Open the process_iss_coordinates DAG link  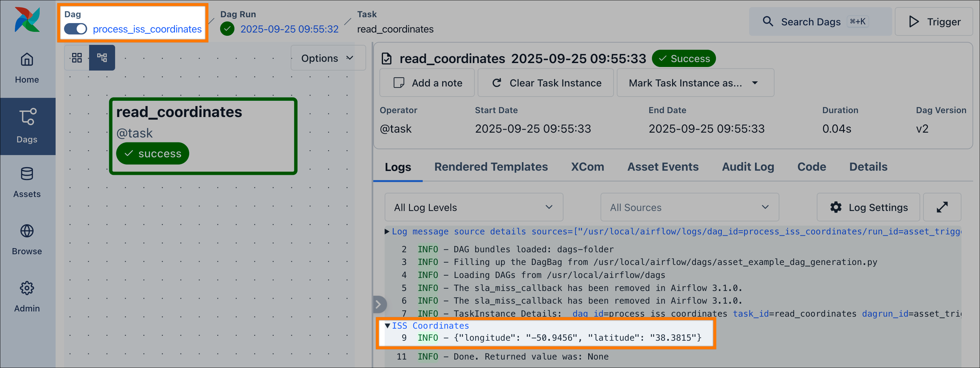pyautogui.click(x=147, y=29)
